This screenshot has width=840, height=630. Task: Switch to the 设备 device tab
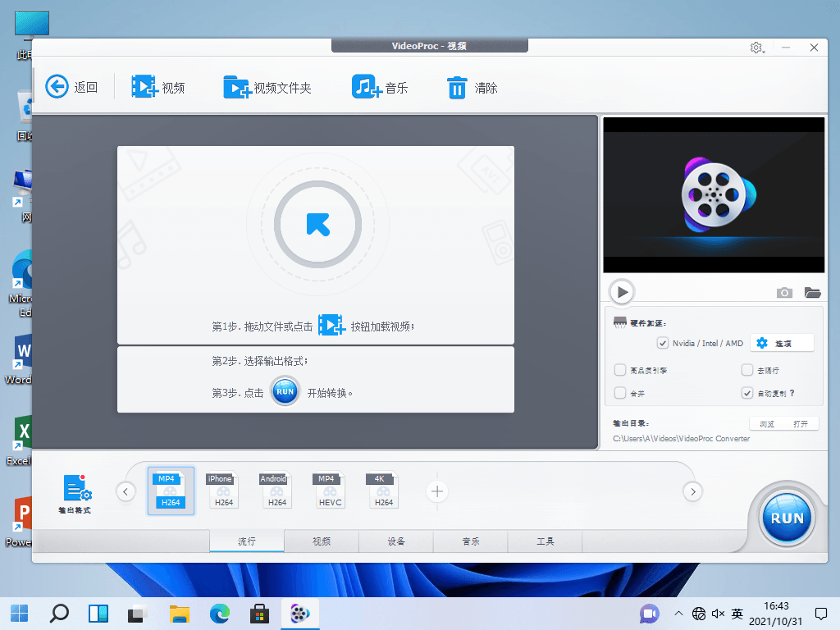coord(396,541)
